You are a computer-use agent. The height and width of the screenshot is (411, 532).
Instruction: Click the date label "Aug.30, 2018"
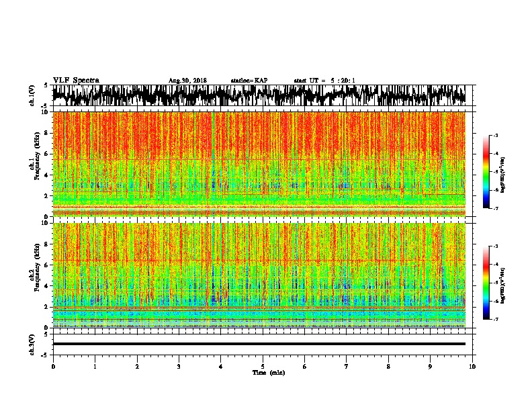187,81
